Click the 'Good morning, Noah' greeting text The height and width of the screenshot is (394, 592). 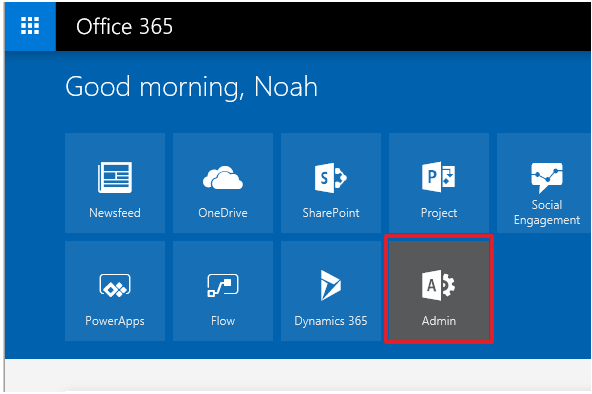(191, 88)
